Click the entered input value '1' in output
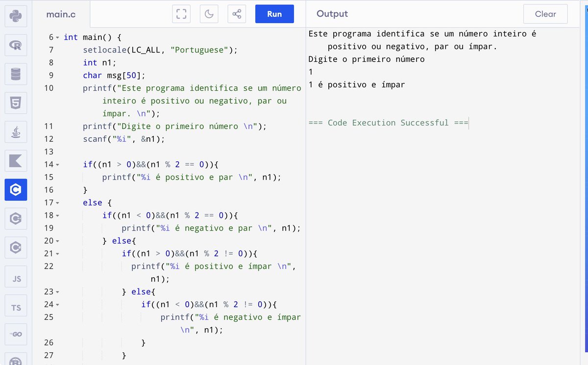Image resolution: width=588 pixels, height=365 pixels. click(x=311, y=72)
